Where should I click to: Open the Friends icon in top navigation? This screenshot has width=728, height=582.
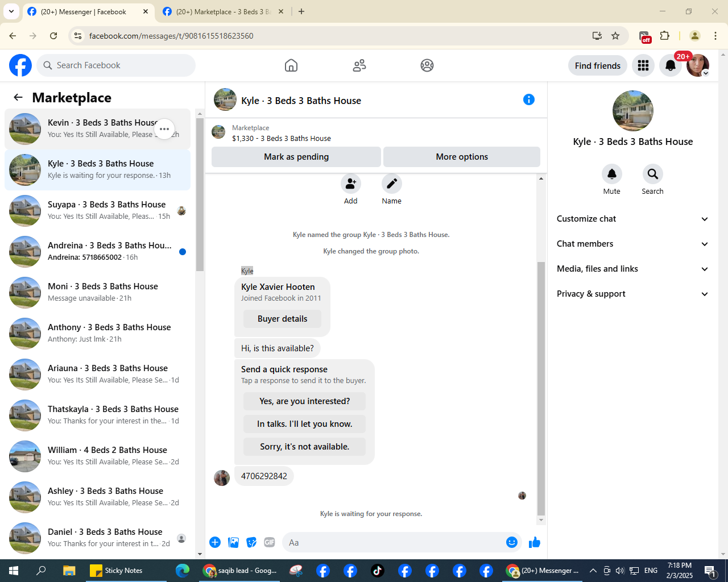click(x=359, y=65)
